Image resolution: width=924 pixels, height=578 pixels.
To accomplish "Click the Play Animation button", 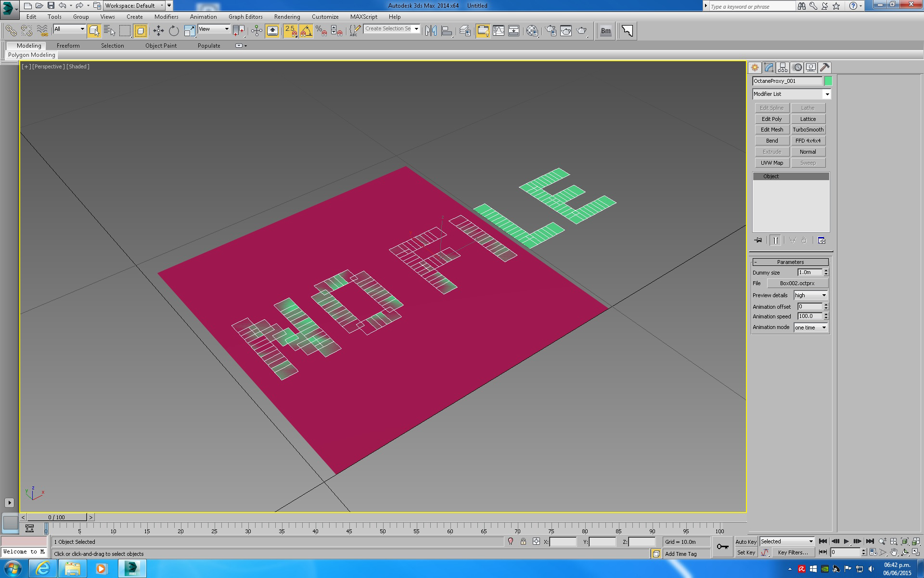I will [846, 541].
